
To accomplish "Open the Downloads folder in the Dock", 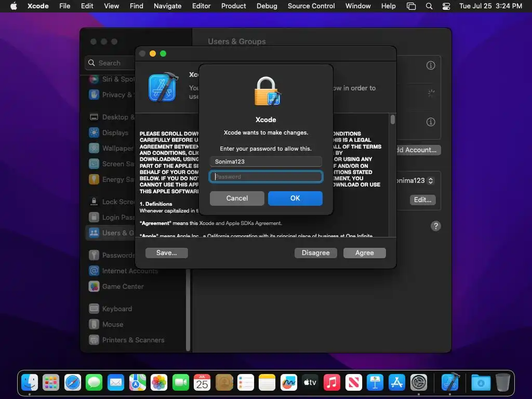I will (481, 382).
